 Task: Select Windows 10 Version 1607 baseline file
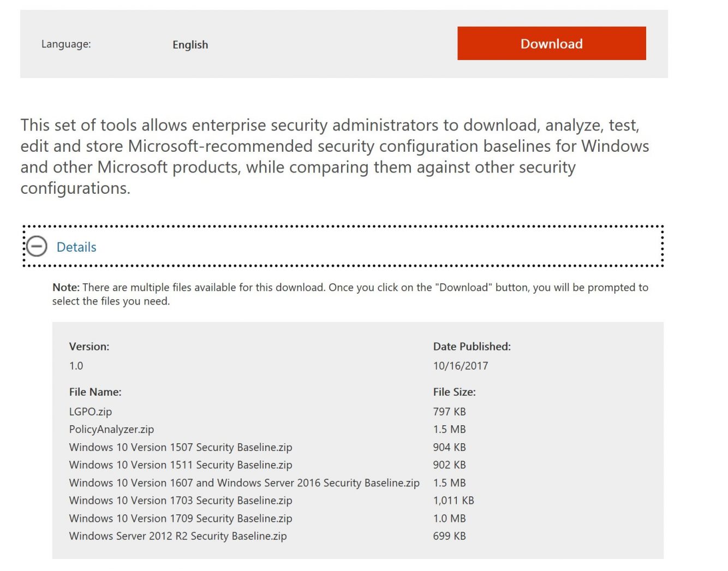pyautogui.click(x=244, y=483)
